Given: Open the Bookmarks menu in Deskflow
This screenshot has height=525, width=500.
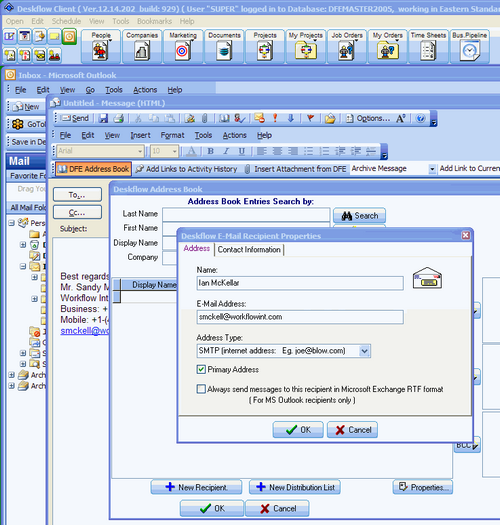Looking at the screenshot, I should tap(154, 21).
